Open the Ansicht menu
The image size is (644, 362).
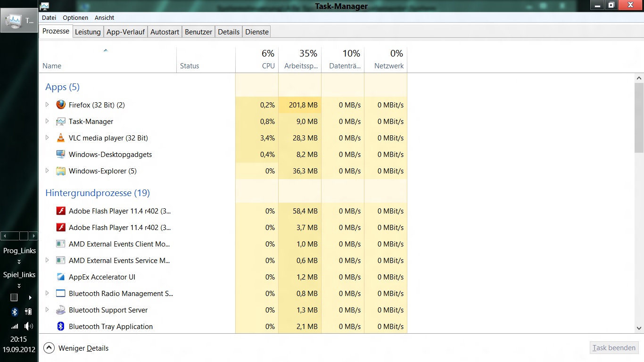tap(105, 17)
